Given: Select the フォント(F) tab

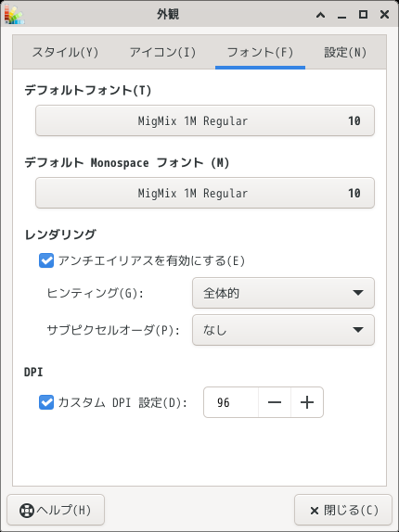Looking at the screenshot, I should click(260, 53).
